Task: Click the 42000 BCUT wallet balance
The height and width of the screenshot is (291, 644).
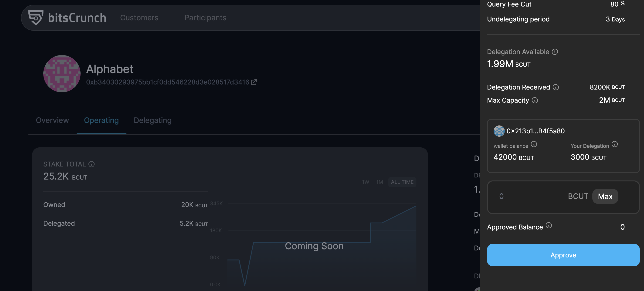Action: coord(514,157)
